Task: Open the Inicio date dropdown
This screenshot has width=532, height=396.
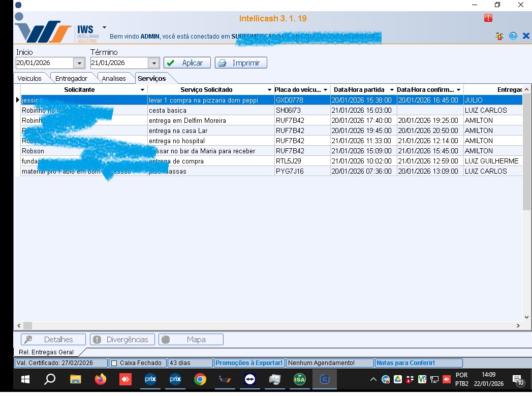Action: click(79, 63)
